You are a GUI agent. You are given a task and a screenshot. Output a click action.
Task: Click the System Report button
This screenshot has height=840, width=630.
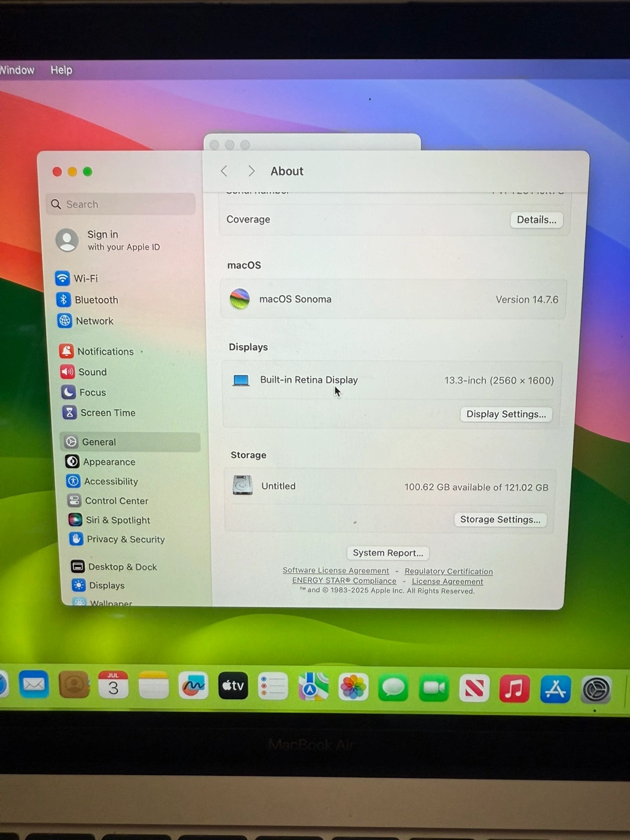tap(388, 553)
